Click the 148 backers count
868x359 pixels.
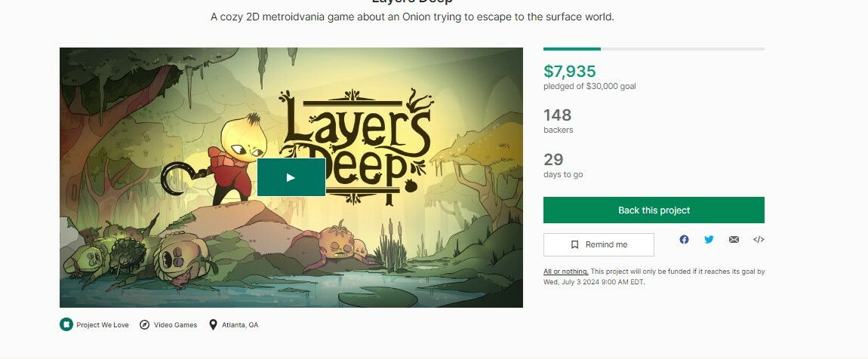tap(557, 115)
